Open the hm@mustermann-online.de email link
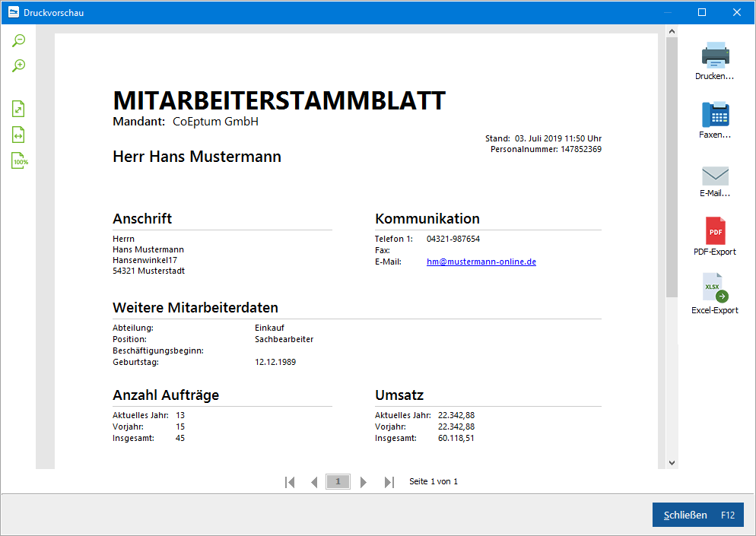 (x=481, y=262)
